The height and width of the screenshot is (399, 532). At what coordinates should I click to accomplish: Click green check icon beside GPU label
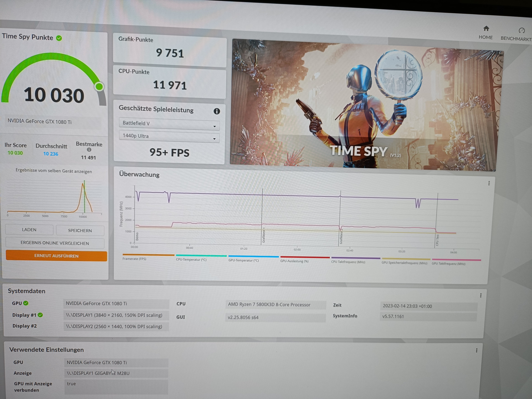(x=26, y=303)
